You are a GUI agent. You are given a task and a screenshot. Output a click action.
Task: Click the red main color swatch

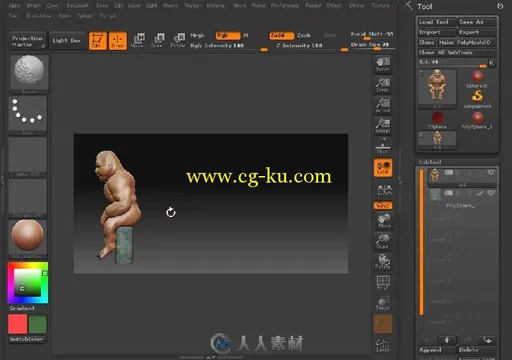pyautogui.click(x=18, y=324)
